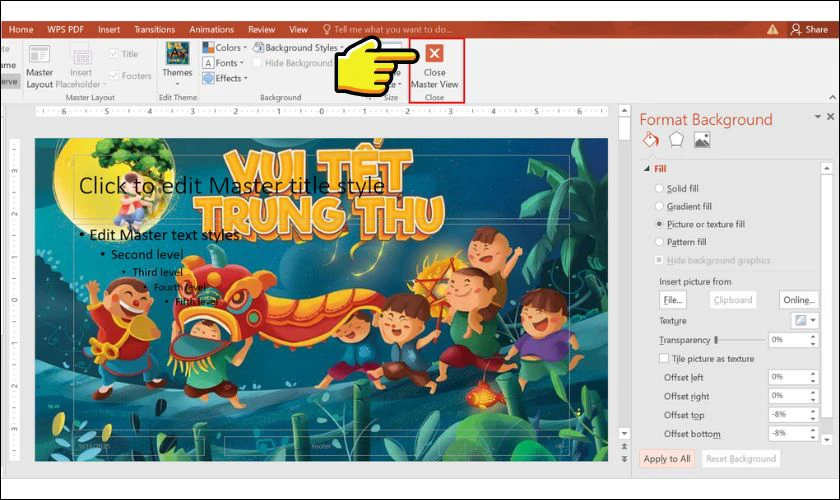Select the Fill & Line paint bucket icon
Screen dimensions: 840x500
pyautogui.click(x=650, y=140)
